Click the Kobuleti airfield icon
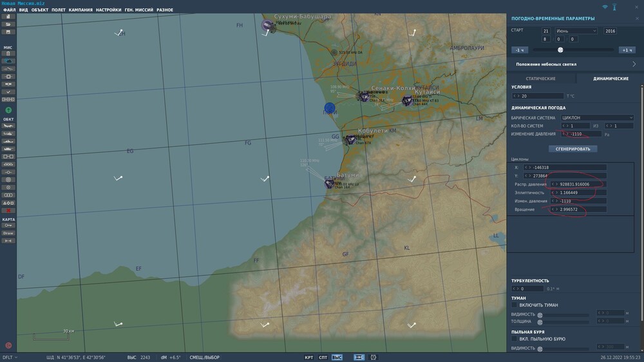Screen dimensions: 644x362 click(x=350, y=140)
